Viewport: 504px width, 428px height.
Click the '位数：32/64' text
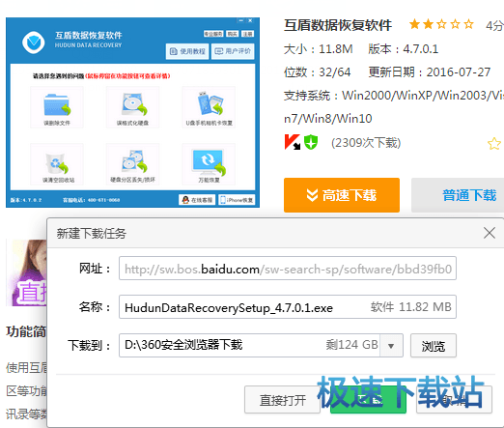click(317, 72)
